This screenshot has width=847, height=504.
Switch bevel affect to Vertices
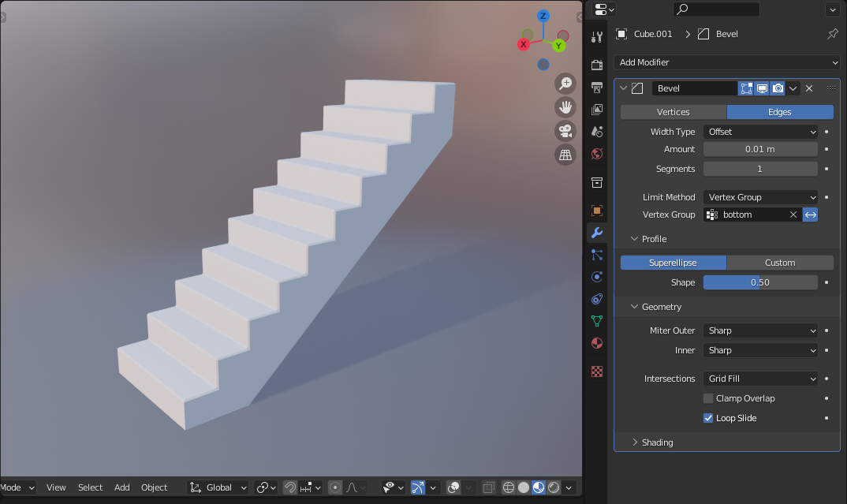(673, 112)
